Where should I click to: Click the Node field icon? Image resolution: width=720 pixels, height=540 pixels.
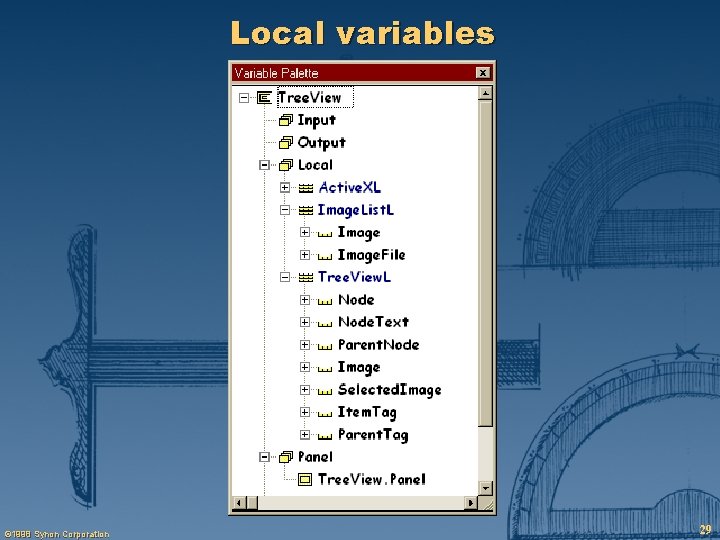325,301
